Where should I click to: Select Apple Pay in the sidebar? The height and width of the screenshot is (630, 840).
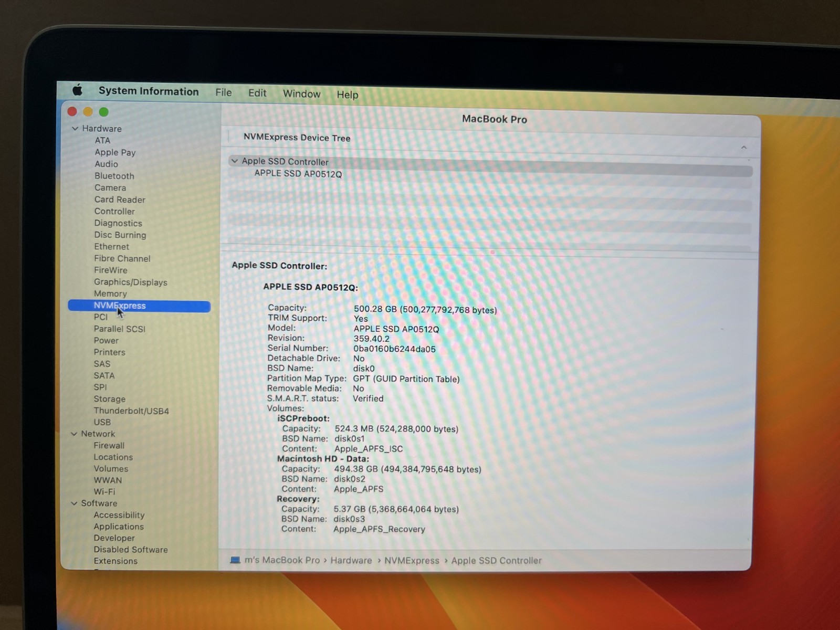coord(115,152)
